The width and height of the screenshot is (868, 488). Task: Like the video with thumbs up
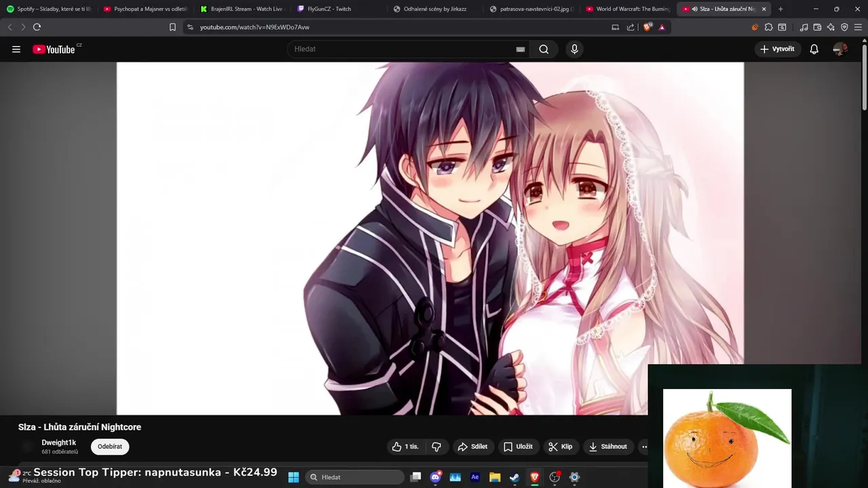click(406, 447)
